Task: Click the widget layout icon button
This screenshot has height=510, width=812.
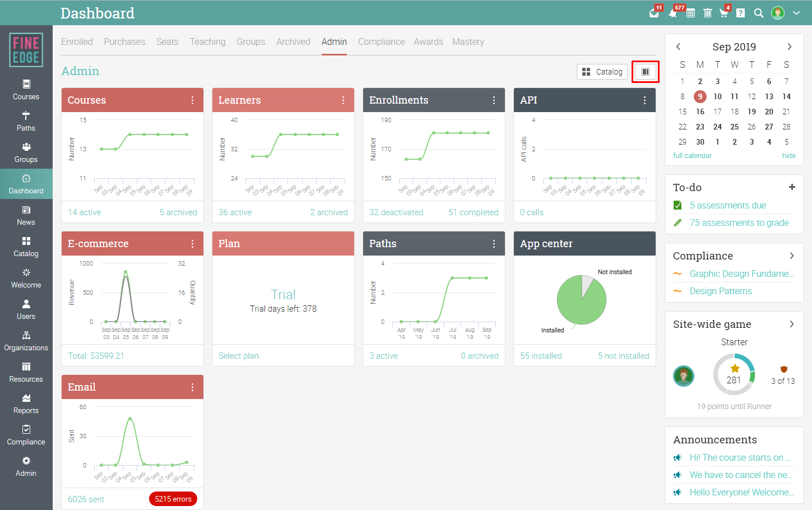Action: click(x=646, y=72)
